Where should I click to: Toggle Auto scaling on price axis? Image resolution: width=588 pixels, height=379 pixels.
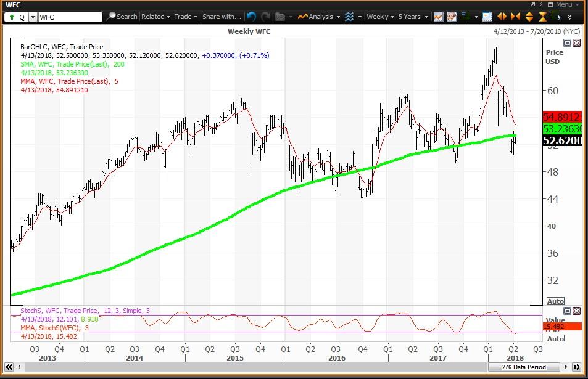555,301
